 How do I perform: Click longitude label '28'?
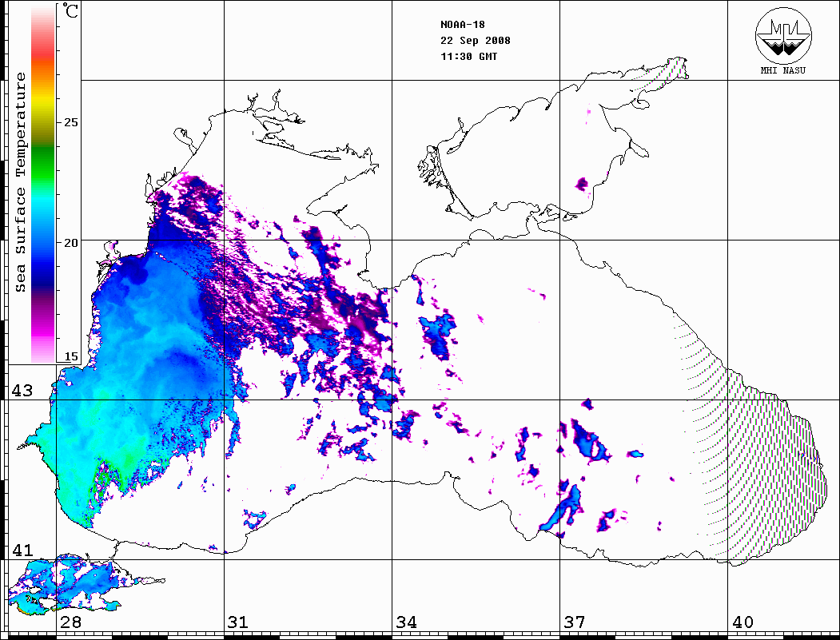(x=70, y=622)
